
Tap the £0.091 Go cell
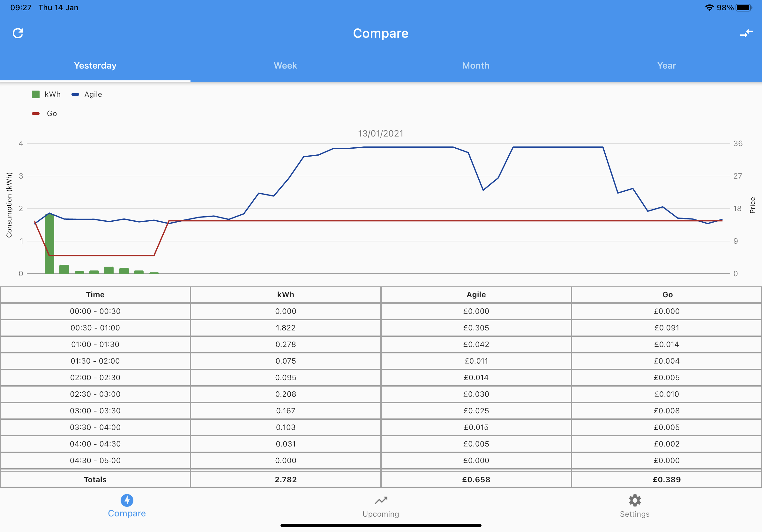pyautogui.click(x=667, y=328)
